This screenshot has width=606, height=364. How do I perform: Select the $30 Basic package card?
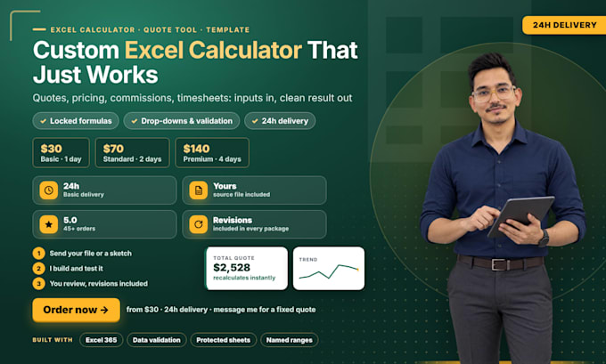pos(61,152)
